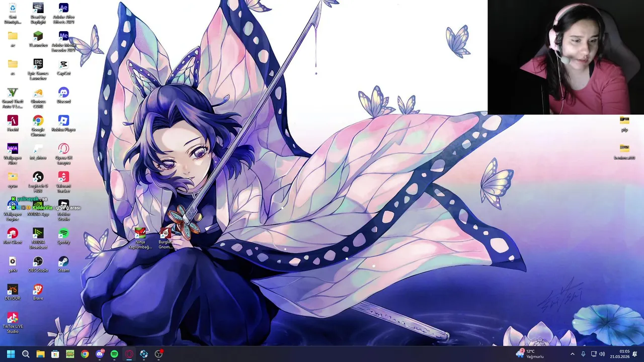Open network settings from system tray
The height and width of the screenshot is (362, 644).
coord(594,354)
